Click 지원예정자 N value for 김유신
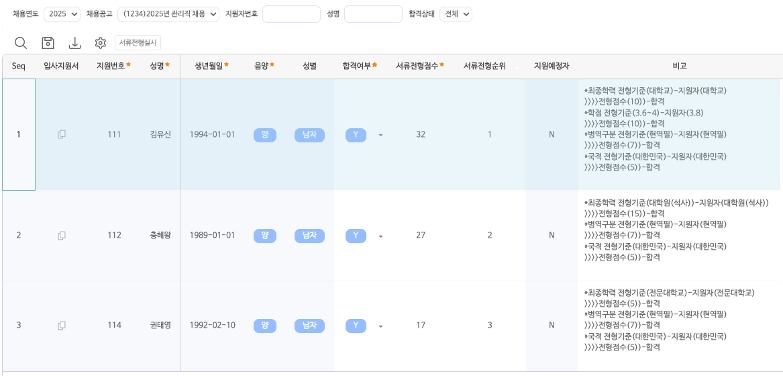 (x=551, y=134)
